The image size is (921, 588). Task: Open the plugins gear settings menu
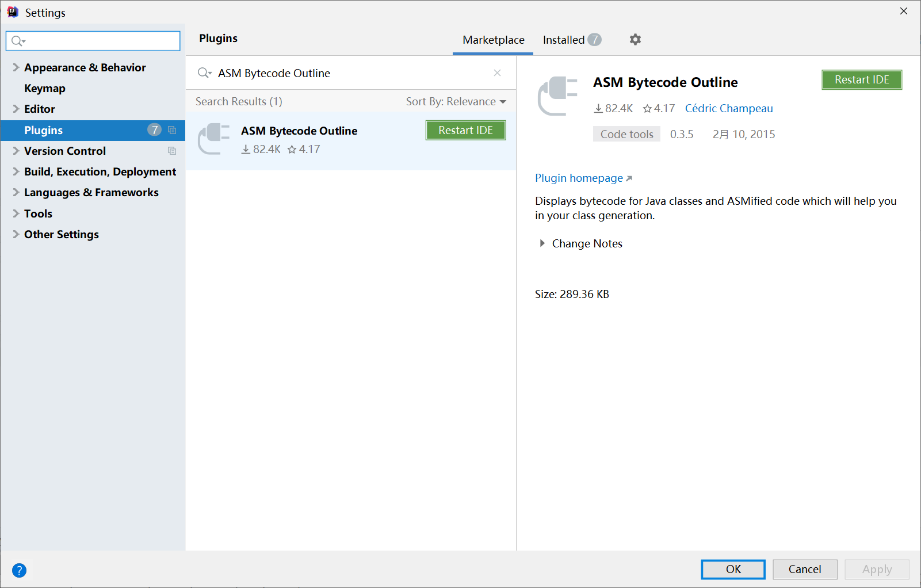[x=635, y=40]
